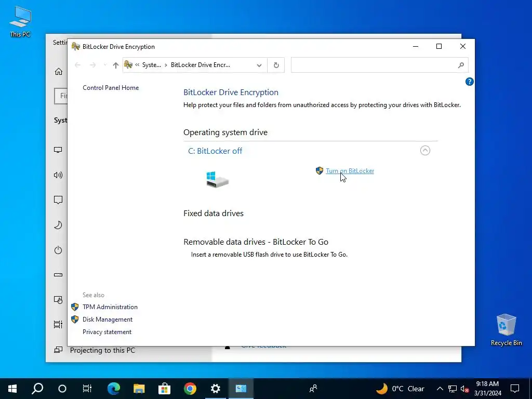Viewport: 532px width, 399px height.
Task: Open TPM Administration
Action: (x=110, y=307)
